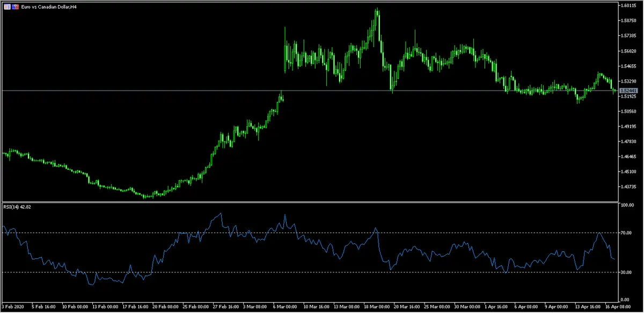Click the divider between price chart and RSI panel

[309, 202]
